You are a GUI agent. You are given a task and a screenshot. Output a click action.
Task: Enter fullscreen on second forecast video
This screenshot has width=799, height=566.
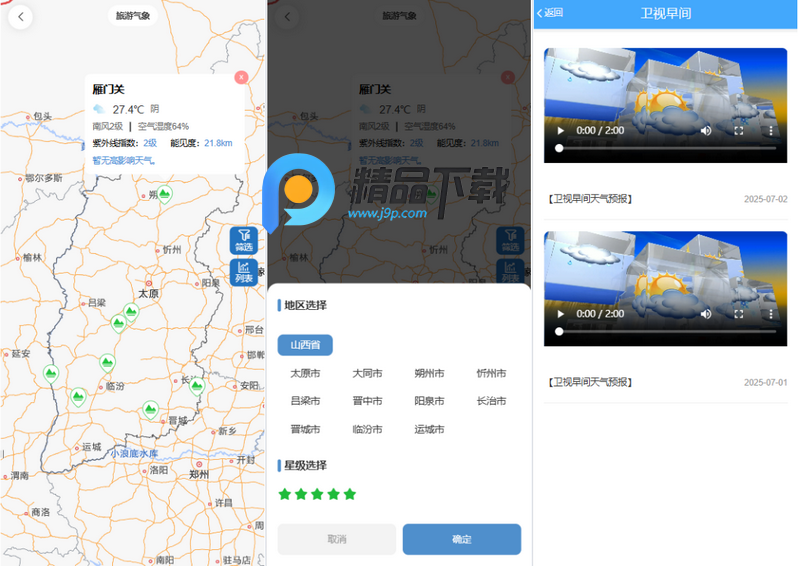click(x=738, y=314)
